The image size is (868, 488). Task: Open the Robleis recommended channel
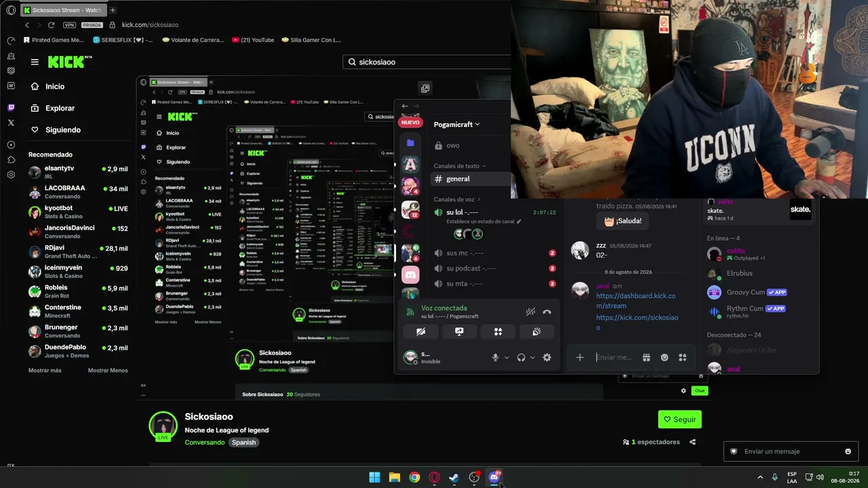coord(78,291)
